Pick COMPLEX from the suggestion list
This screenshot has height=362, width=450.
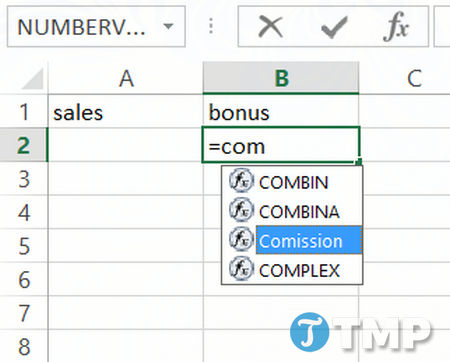(x=299, y=271)
